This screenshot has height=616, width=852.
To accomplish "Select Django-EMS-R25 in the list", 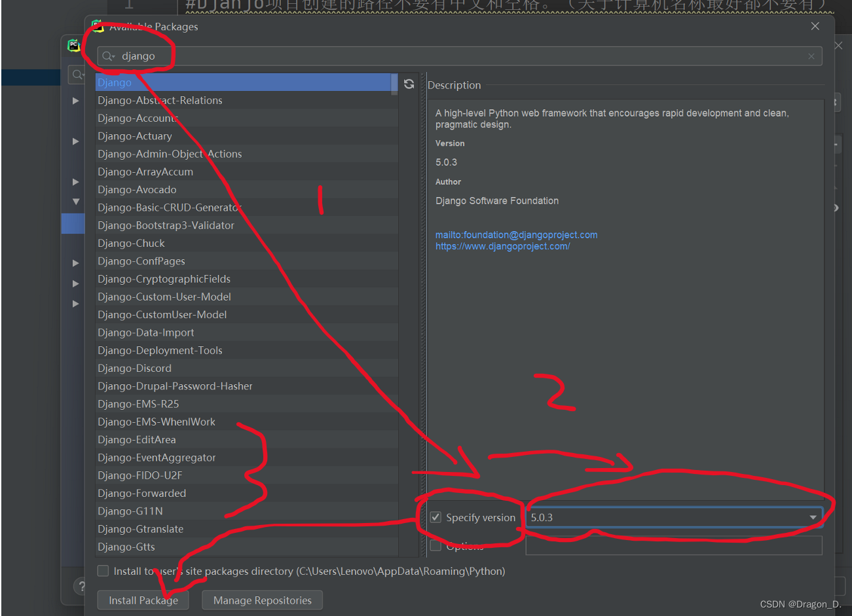I will pyautogui.click(x=247, y=404).
